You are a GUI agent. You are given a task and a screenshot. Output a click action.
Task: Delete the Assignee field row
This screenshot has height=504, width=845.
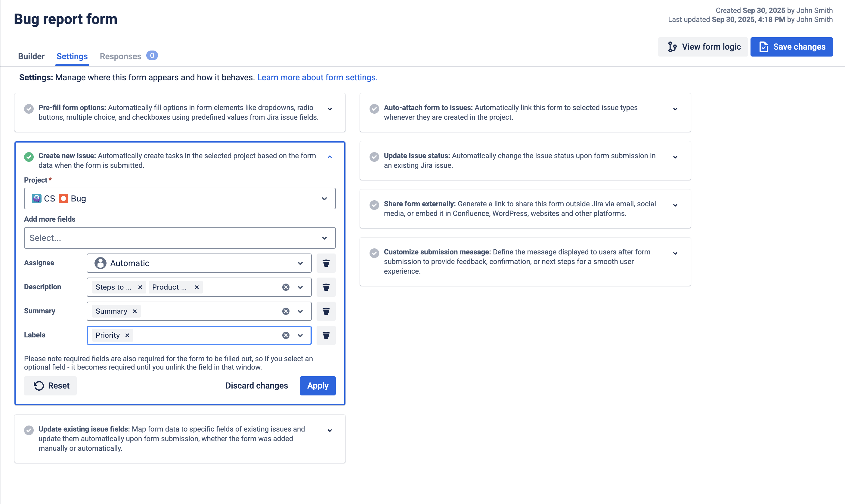click(x=326, y=263)
